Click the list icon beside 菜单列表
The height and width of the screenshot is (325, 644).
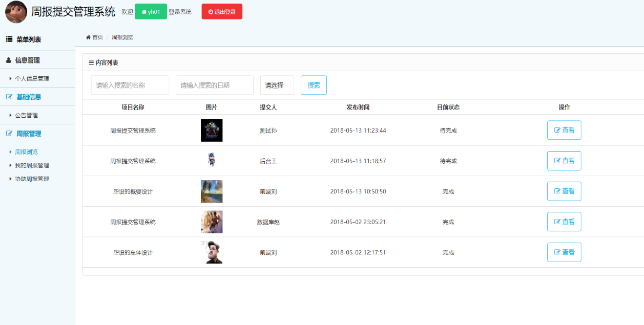[x=9, y=39]
